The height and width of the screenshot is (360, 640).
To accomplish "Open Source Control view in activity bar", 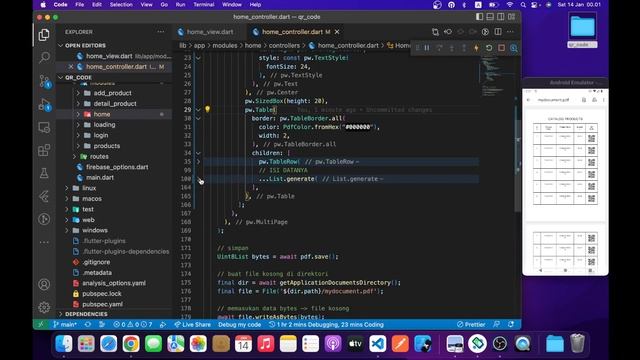I will [44, 81].
